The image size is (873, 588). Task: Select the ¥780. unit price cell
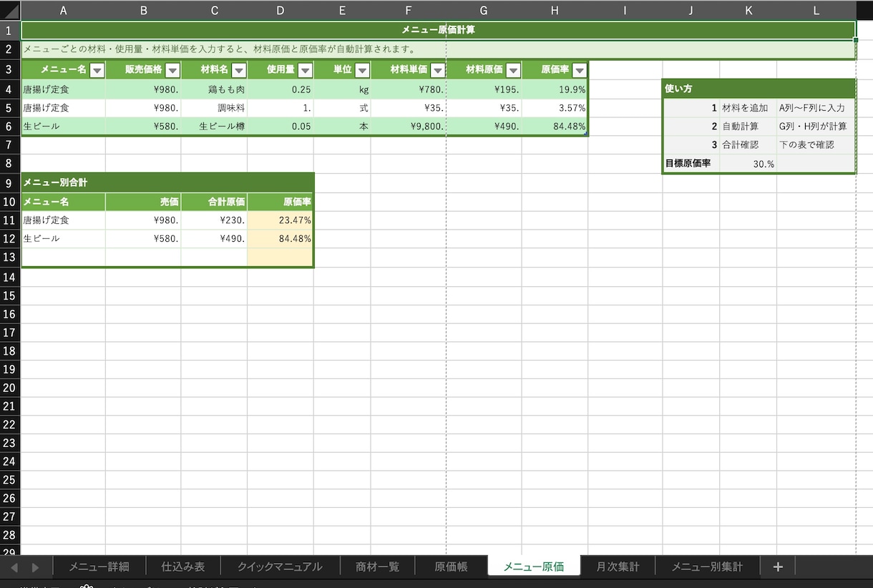[409, 89]
